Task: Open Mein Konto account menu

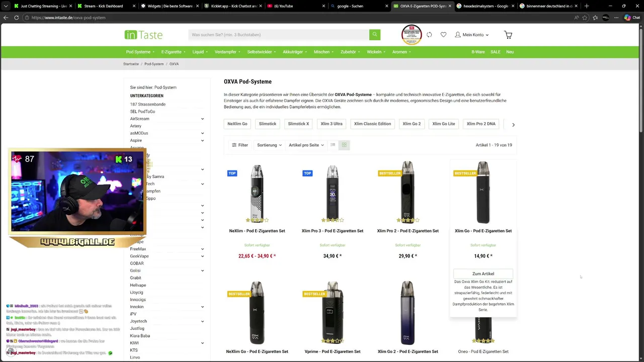Action: point(472,35)
